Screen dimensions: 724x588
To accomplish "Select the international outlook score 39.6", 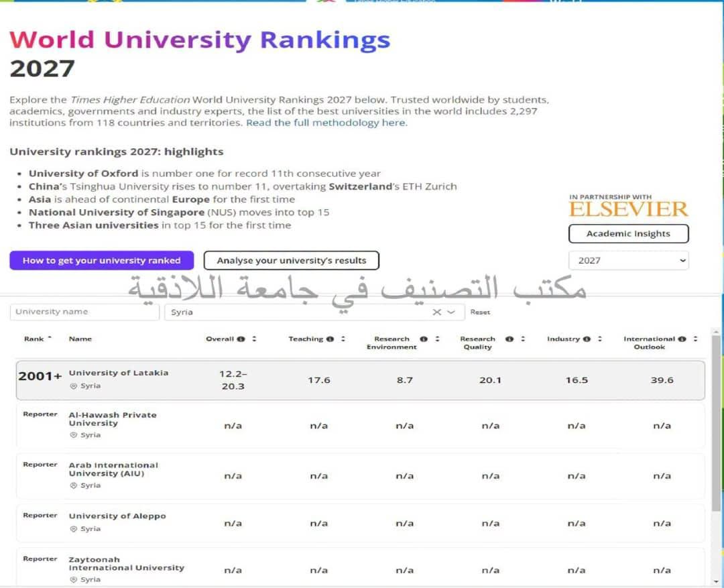I will tap(662, 380).
